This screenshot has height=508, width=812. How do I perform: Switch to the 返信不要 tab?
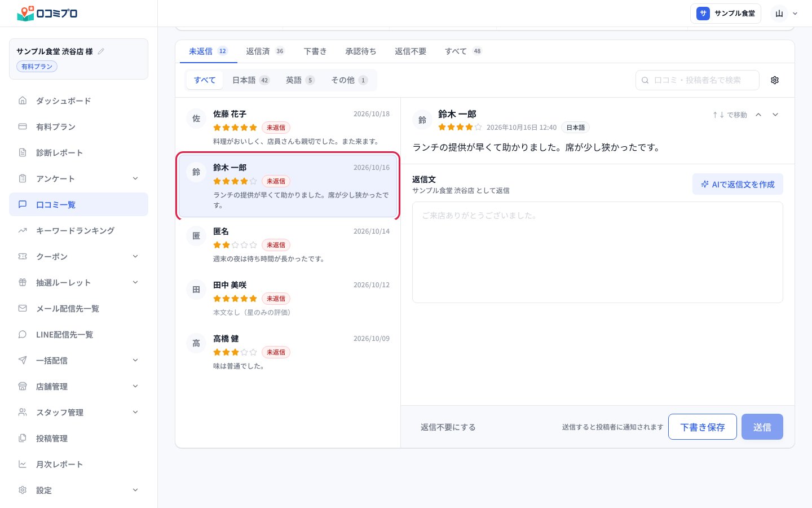pos(411,51)
